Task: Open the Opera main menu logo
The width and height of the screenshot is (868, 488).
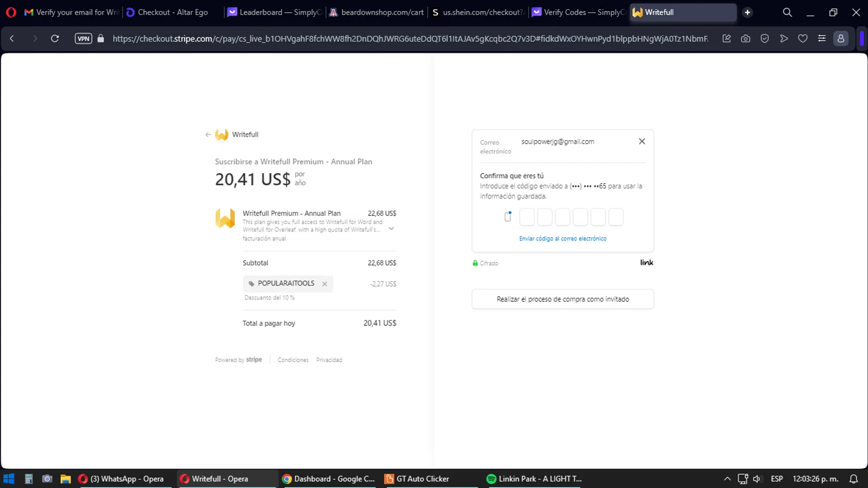Action: 11,12
